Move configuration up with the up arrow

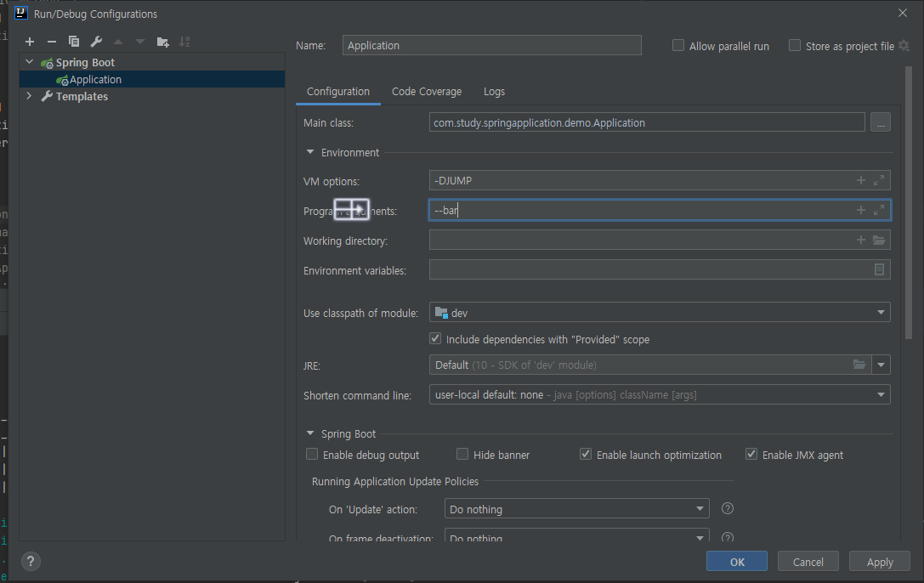point(118,42)
